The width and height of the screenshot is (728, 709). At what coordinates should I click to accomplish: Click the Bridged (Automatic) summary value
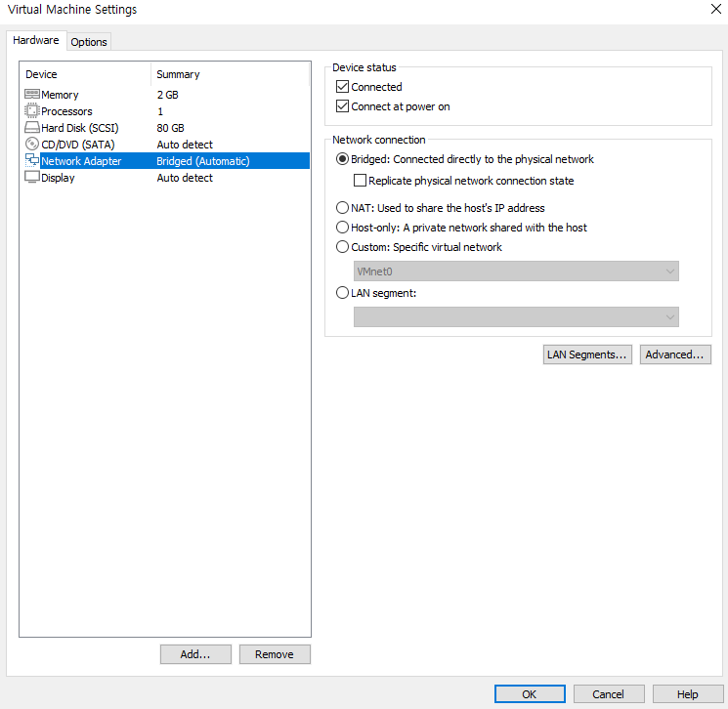click(203, 161)
